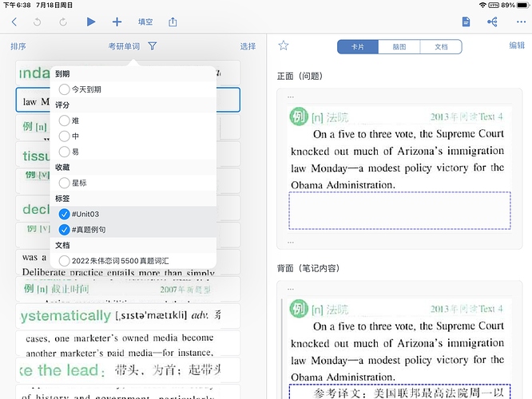Click the three dots above the back card content
The image size is (532, 399).
[291, 289]
